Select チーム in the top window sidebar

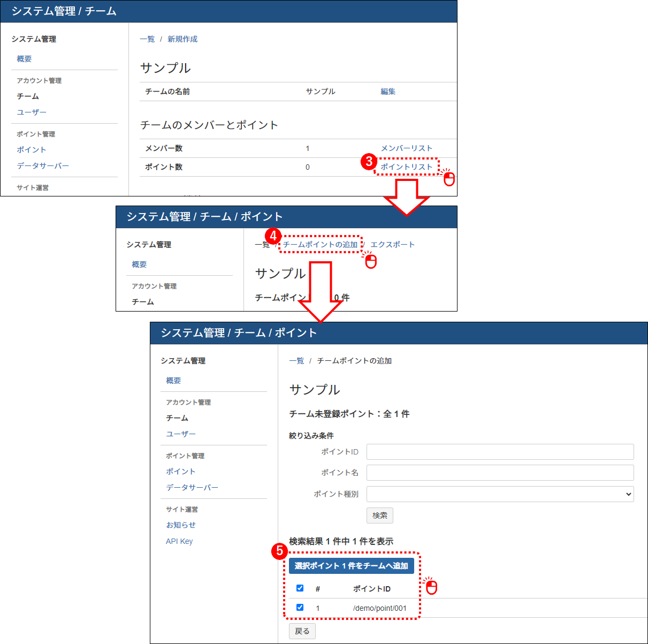tap(28, 96)
